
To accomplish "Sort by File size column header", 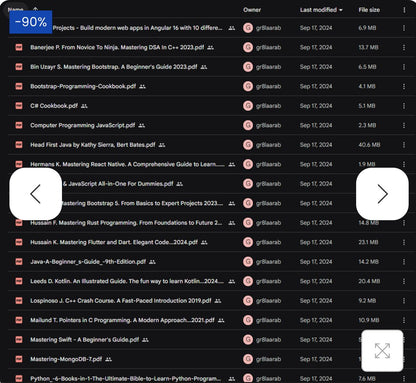I will (x=369, y=10).
